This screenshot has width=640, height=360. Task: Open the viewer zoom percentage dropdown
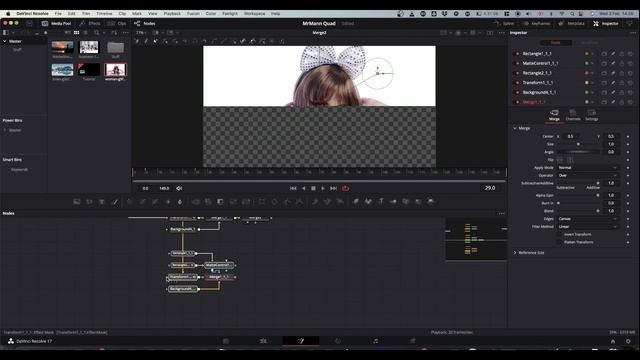[141, 33]
